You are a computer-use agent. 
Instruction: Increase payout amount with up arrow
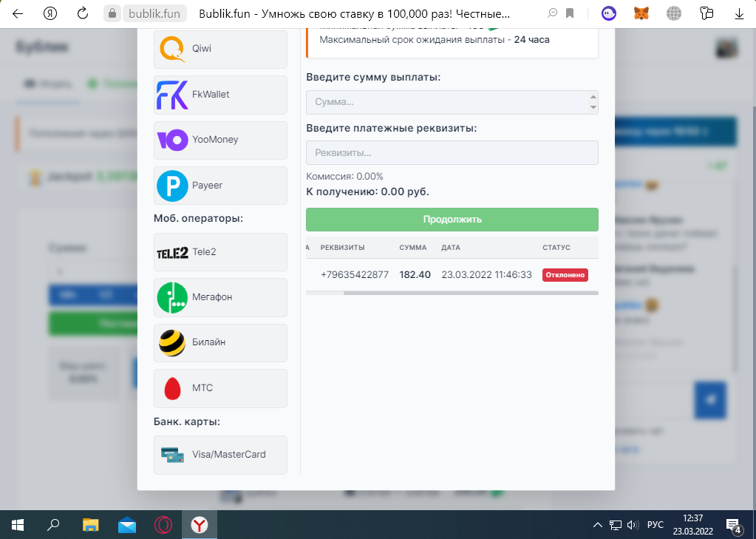593,97
